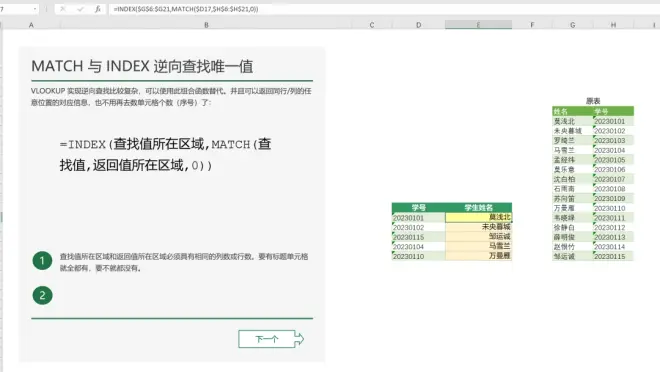The image size is (660, 372).
Task: Click the green circle number 1 badge
Action: pos(42,261)
